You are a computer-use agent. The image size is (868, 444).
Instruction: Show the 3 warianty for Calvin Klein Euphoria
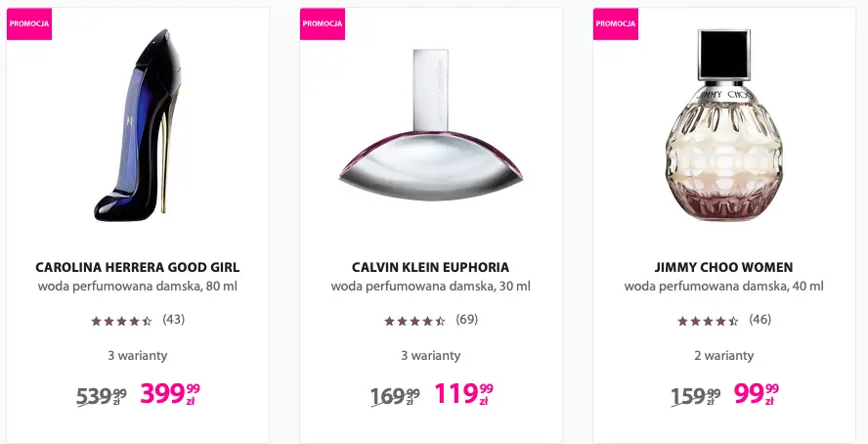tap(430, 356)
